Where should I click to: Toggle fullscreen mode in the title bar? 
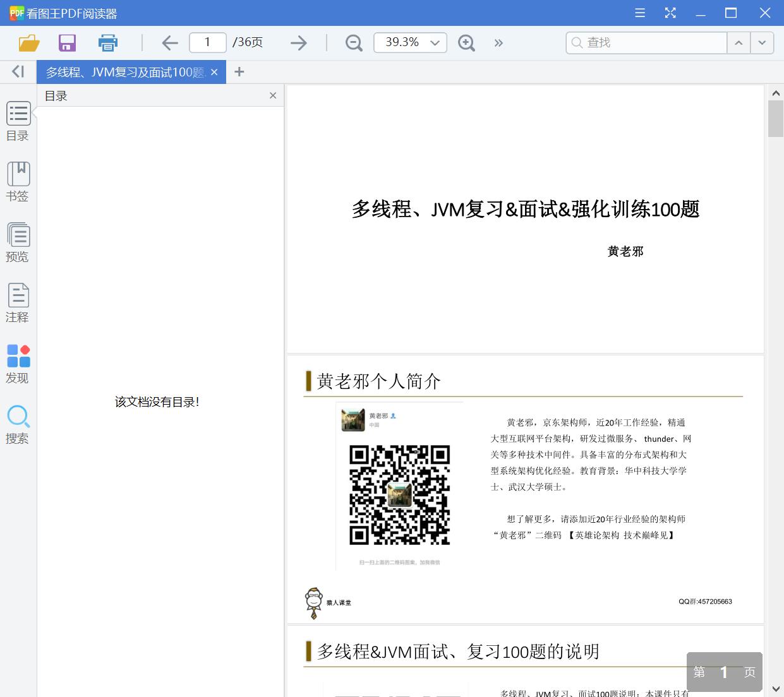point(670,13)
